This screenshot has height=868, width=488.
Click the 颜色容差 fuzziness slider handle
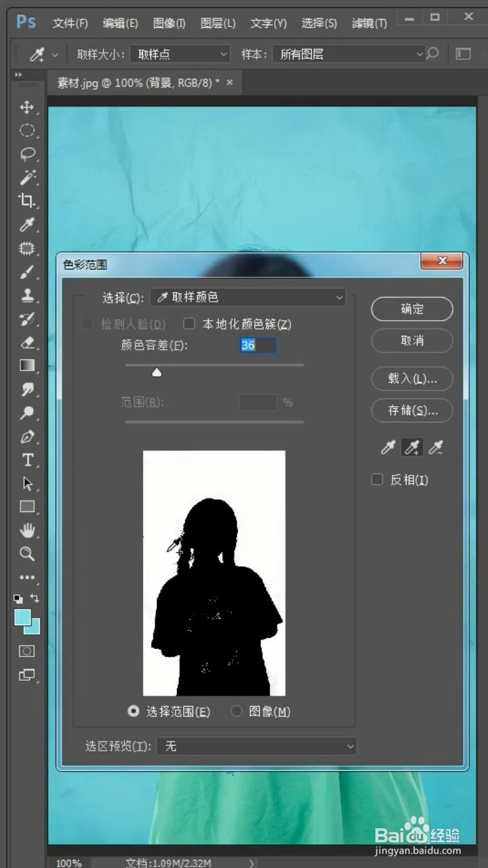(157, 372)
